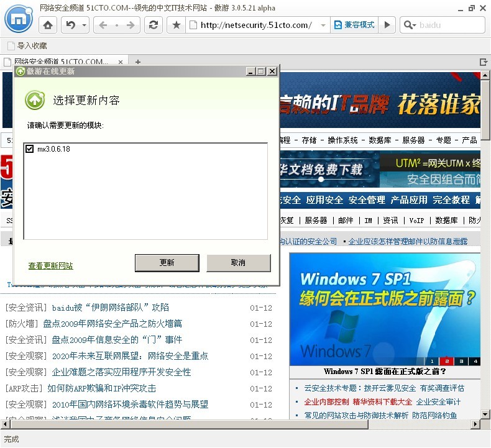Open article 如何防ARP欺骗和IP冲突攻击
This screenshot has height=448, width=491.
(x=102, y=388)
